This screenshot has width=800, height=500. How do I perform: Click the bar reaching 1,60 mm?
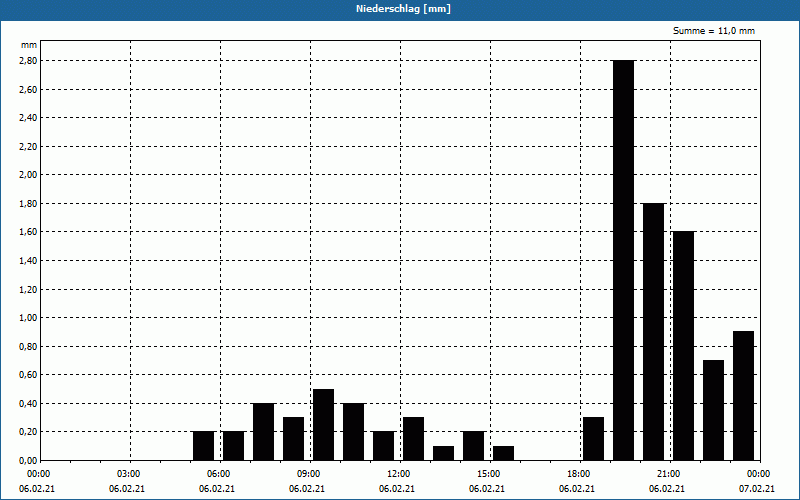pos(684,346)
